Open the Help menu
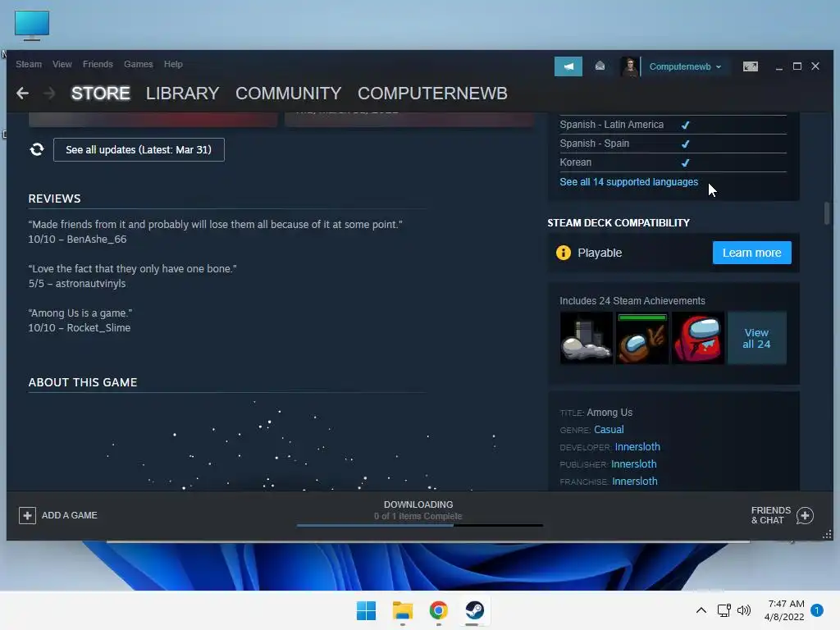This screenshot has width=840, height=630. click(173, 64)
